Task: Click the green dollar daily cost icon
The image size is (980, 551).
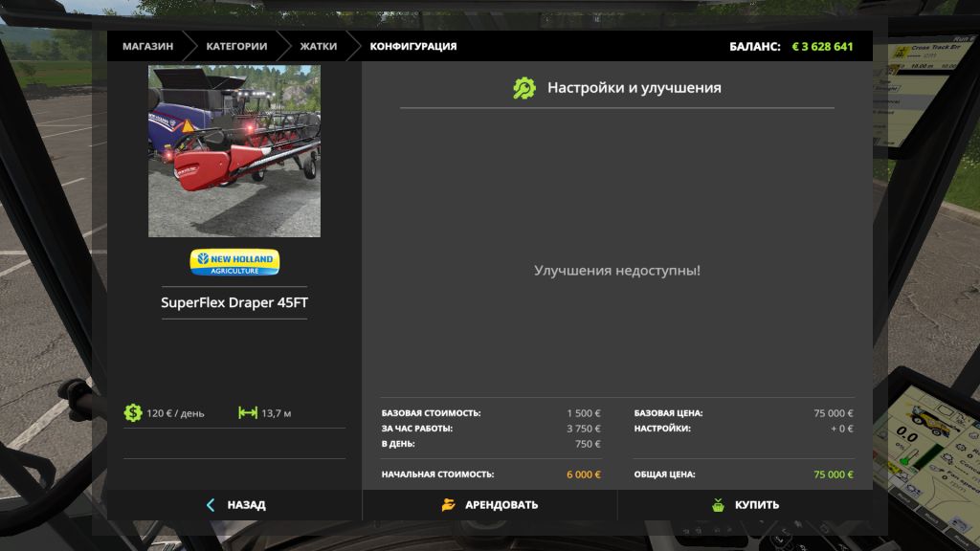Action: click(x=133, y=413)
